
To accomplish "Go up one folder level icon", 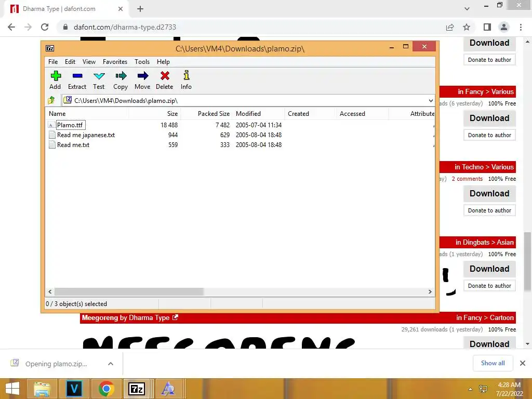I will coord(51,100).
